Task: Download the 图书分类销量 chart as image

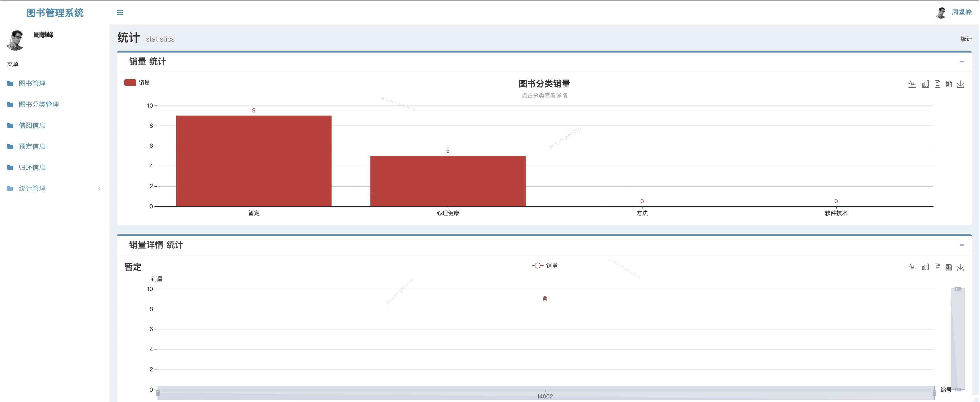Action: pyautogui.click(x=960, y=84)
